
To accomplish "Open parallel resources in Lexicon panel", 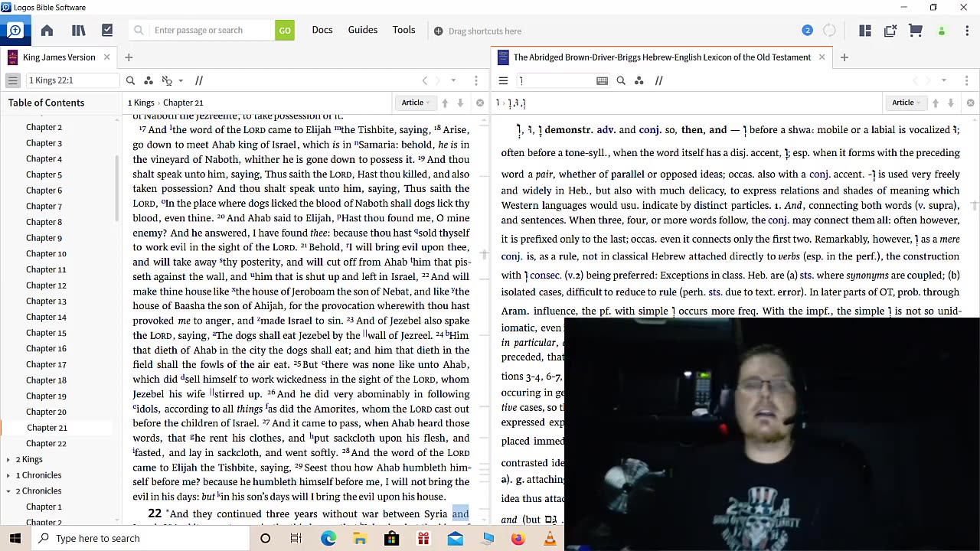I will point(658,80).
